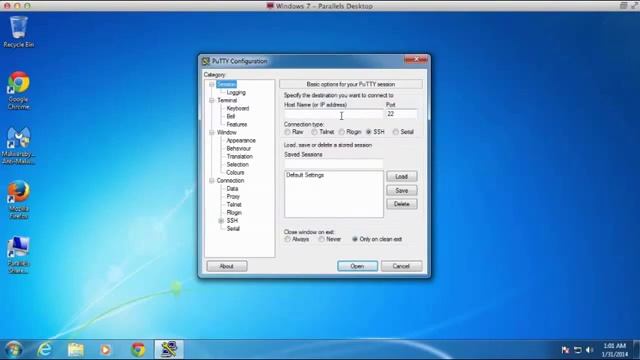The height and width of the screenshot is (360, 640).
Task: Open the Keyboard category
Action: pos(238,109)
